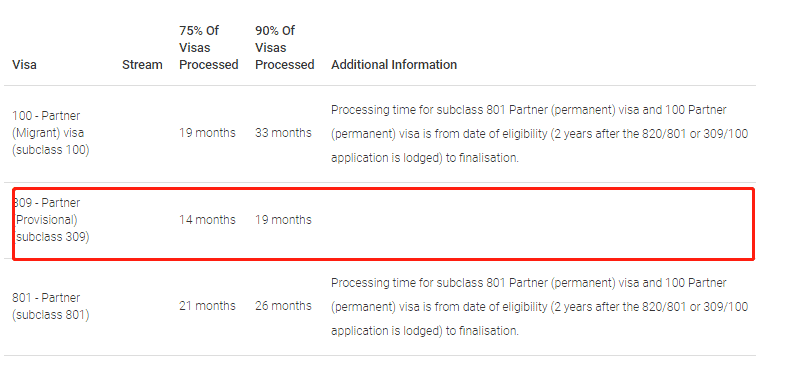Viewport: 789px width, 366px height.
Task: Click the 19 months cell for subclass 309
Action: tap(283, 220)
